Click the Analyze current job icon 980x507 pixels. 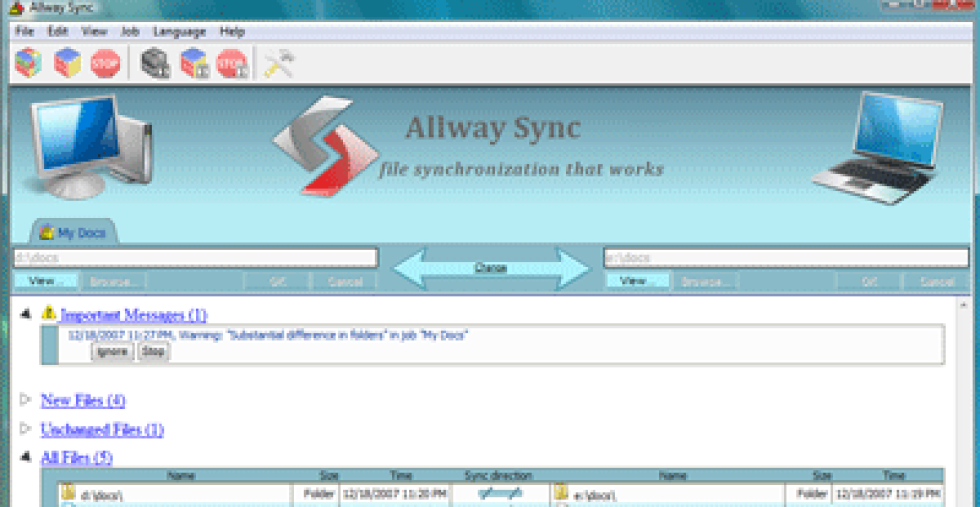click(156, 63)
